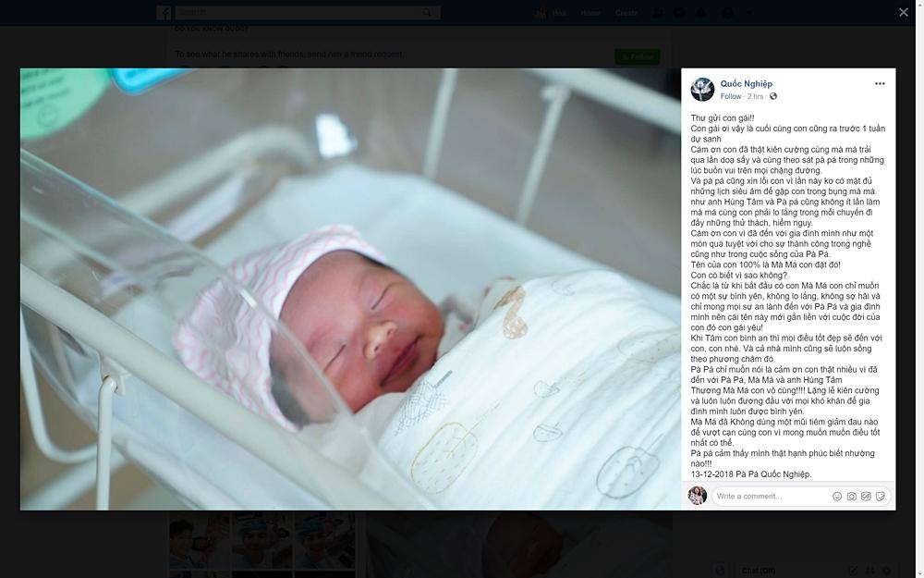Follow the post author via Follow link
Image resolution: width=924 pixels, height=578 pixels.
coord(731,96)
